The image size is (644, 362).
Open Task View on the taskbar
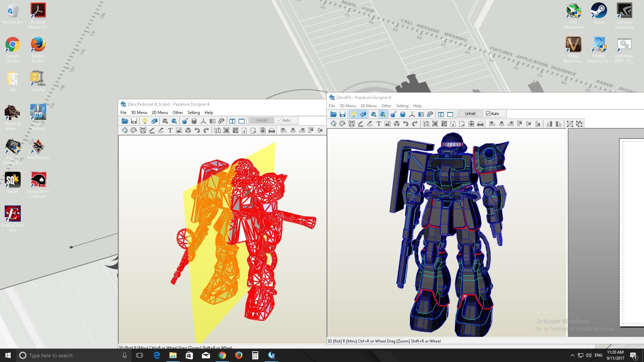coord(140,355)
